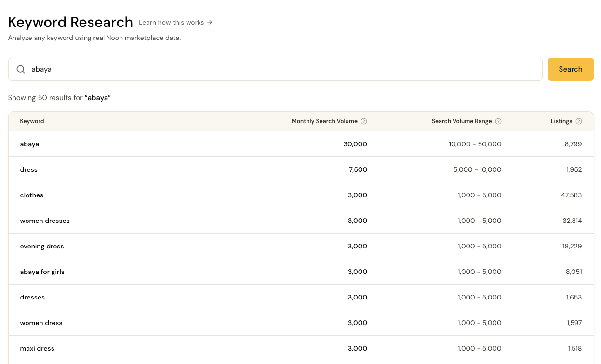Focus the keyword search field containing abaya
Viewport: 601px width, 364px height.
[275, 69]
